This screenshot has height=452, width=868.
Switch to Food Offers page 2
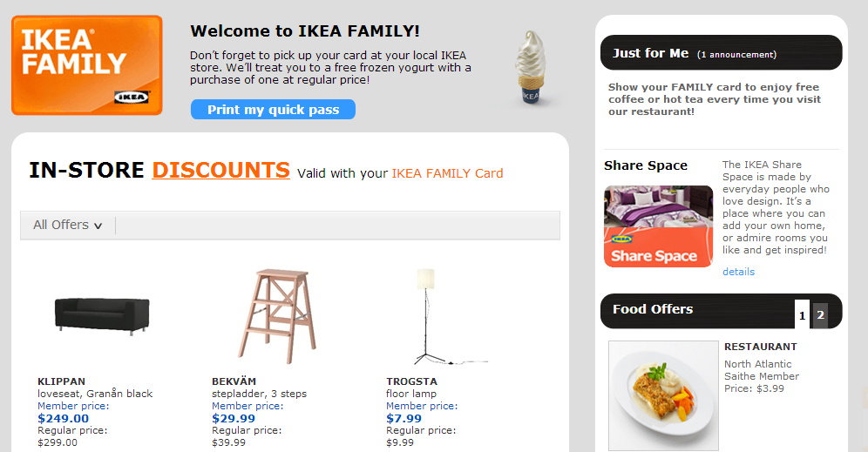[x=820, y=314]
